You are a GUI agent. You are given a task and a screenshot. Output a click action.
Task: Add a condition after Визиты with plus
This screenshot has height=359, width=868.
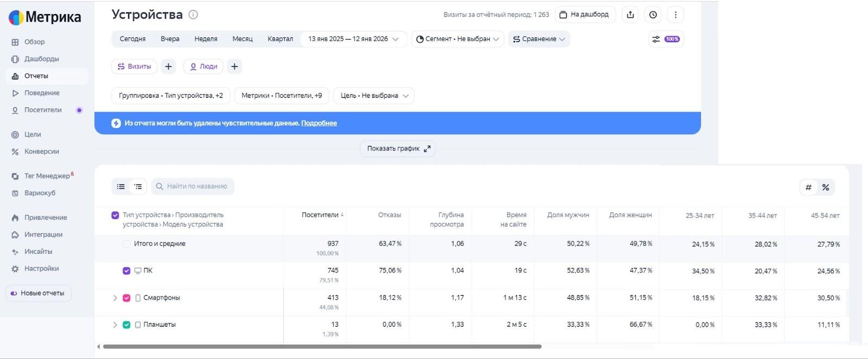(169, 66)
